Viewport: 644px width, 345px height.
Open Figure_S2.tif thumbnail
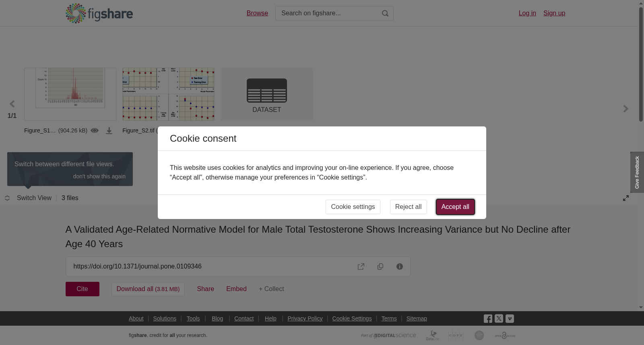click(168, 94)
